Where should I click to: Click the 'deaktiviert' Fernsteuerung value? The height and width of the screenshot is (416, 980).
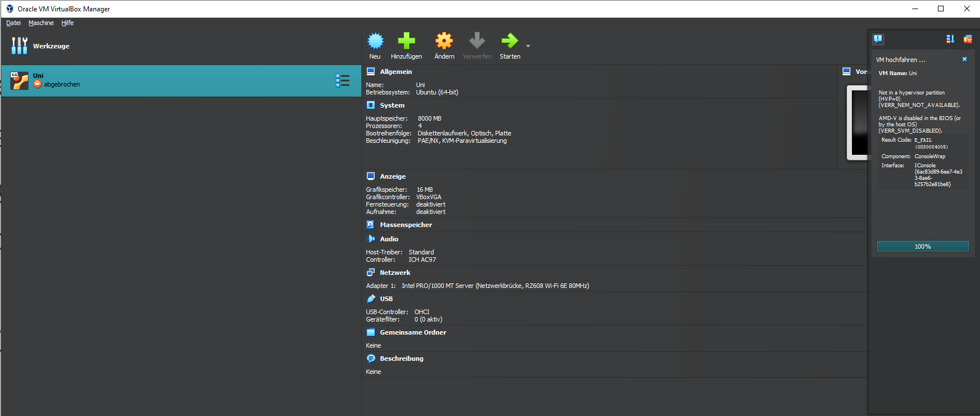(x=431, y=204)
